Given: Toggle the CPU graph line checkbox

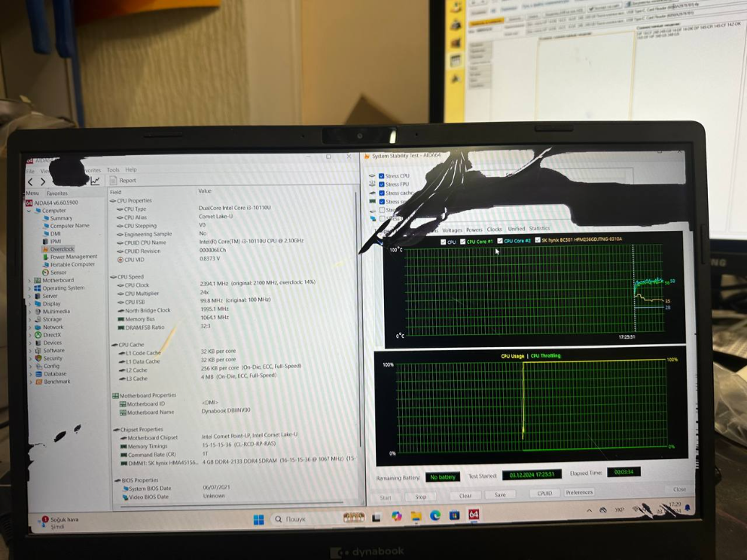Looking at the screenshot, I should point(444,242).
